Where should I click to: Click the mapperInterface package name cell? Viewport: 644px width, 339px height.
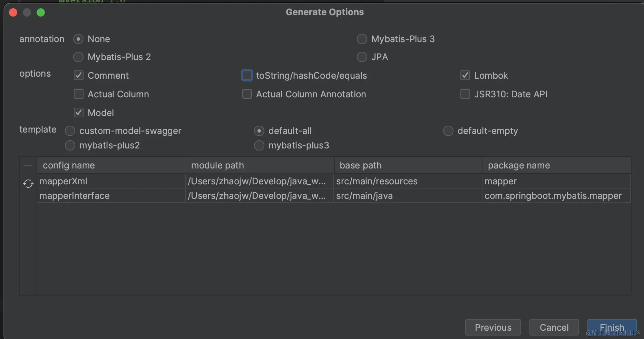(553, 196)
